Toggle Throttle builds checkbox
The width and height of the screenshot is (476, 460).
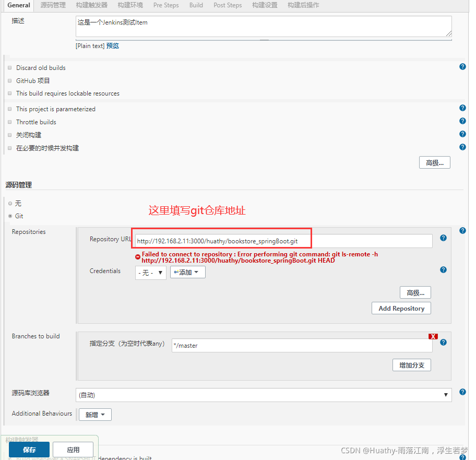click(10, 122)
